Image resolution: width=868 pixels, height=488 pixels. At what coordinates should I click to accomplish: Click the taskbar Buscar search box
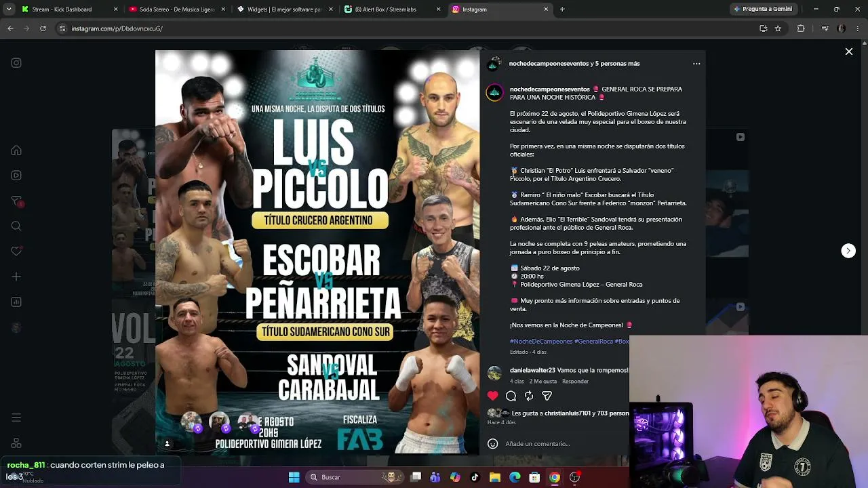tap(356, 477)
